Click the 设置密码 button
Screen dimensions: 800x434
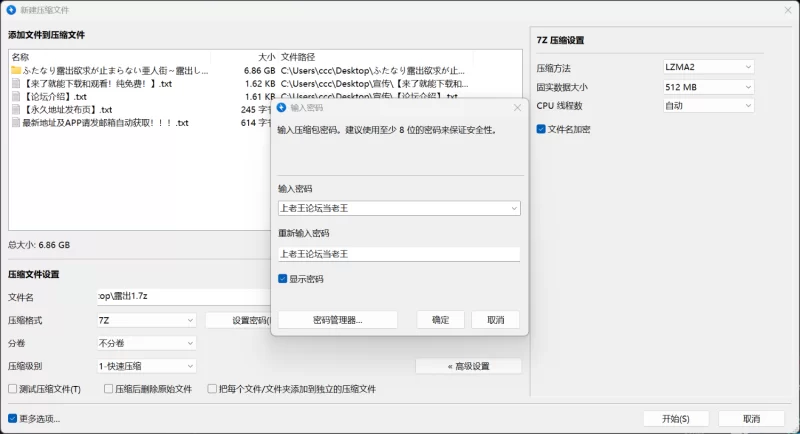[x=238, y=320]
